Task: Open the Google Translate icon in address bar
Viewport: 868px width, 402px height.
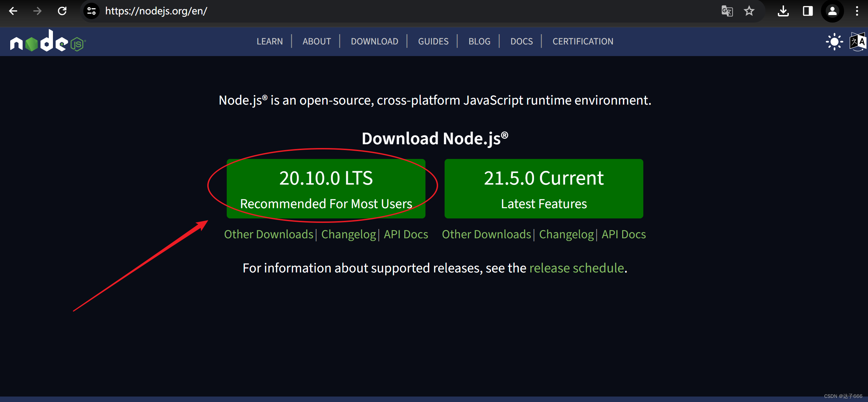Action: coord(727,11)
